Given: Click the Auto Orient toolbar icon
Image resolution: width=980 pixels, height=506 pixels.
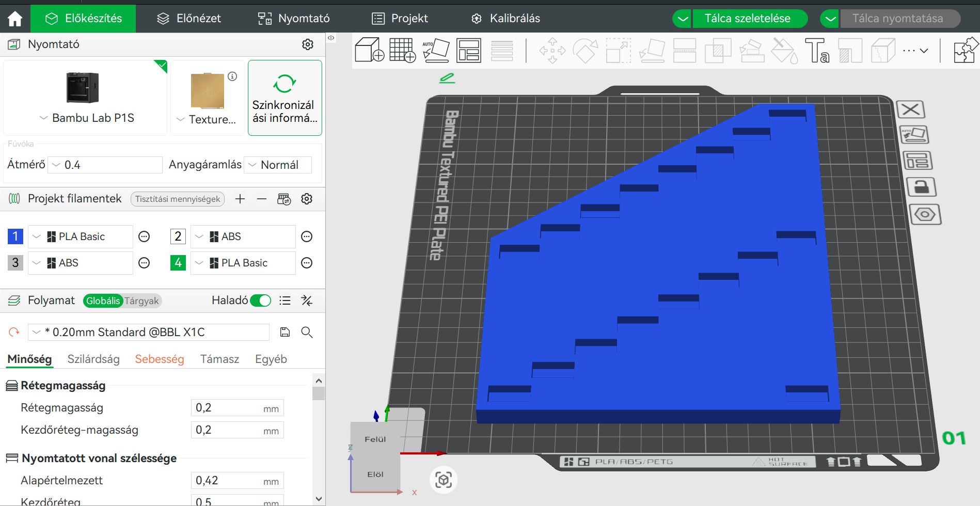Looking at the screenshot, I should (x=436, y=50).
